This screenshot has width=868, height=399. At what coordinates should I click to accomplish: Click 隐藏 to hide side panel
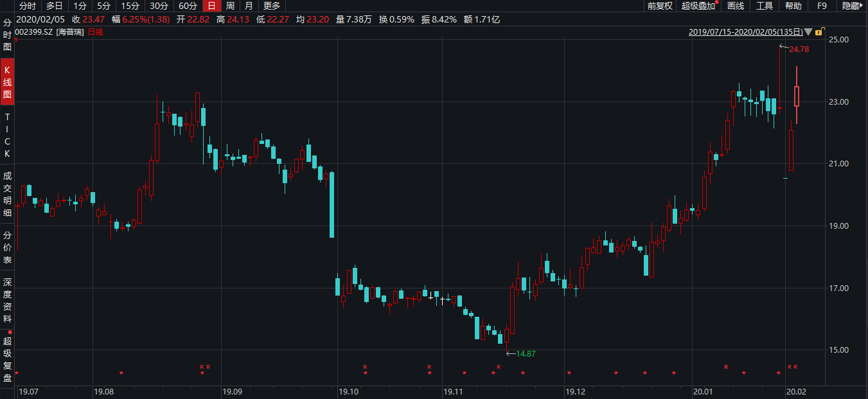[x=852, y=6]
